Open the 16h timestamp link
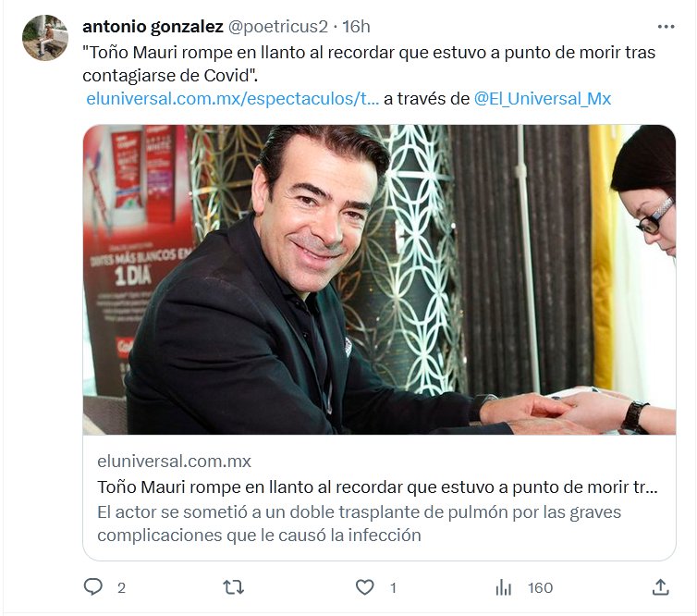The height and width of the screenshot is (616, 697). point(356,27)
